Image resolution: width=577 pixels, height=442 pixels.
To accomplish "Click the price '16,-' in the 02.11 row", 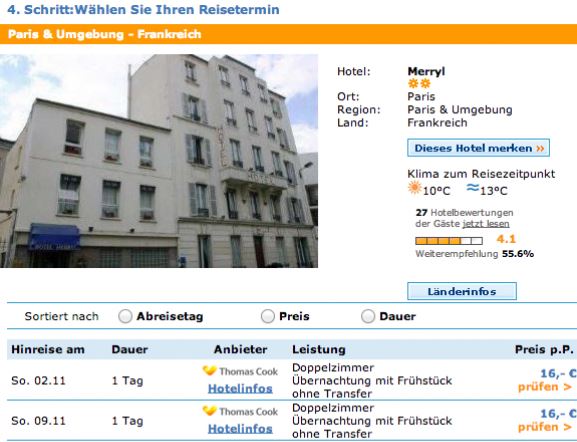I will [558, 374].
